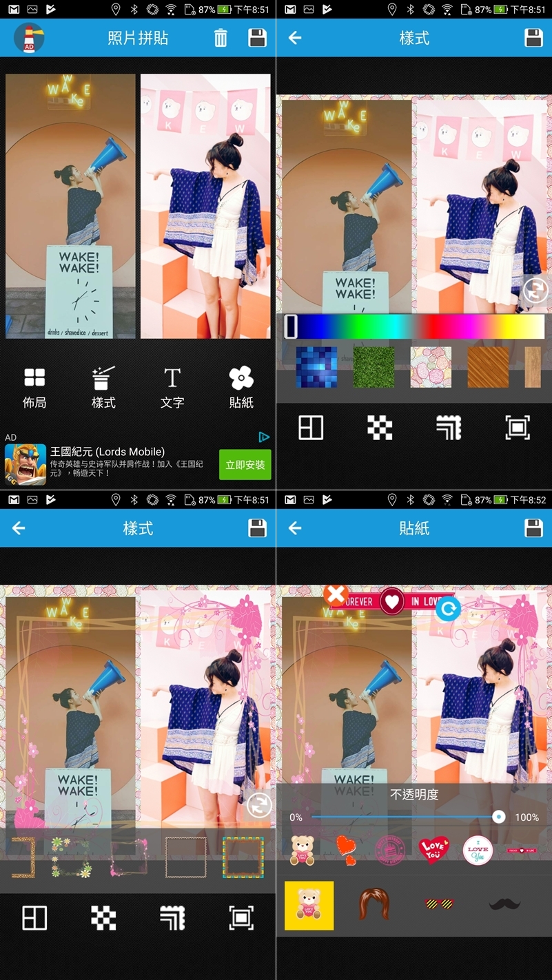Tap the 不透明度 opacity slider handle

[x=498, y=817]
